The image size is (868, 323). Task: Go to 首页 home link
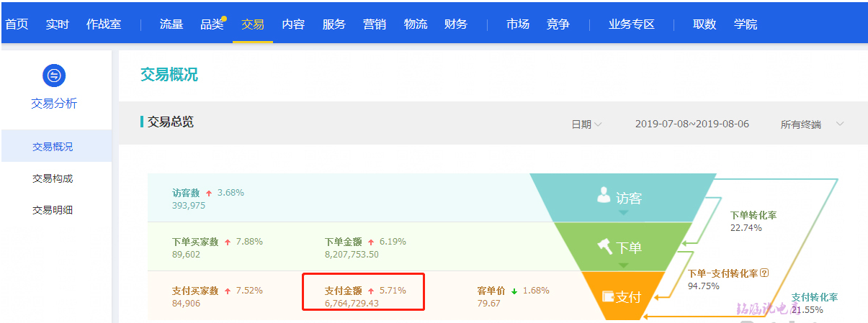(x=17, y=24)
